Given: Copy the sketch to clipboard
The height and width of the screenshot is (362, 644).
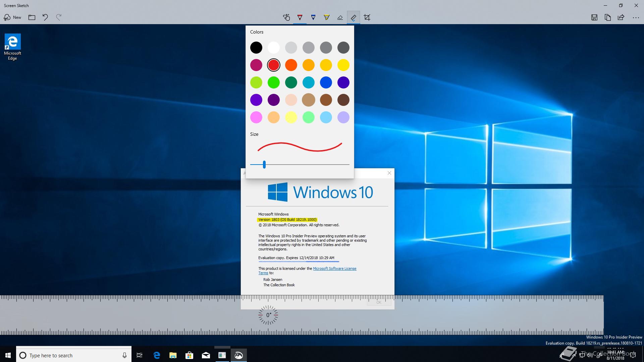Looking at the screenshot, I should click(608, 17).
